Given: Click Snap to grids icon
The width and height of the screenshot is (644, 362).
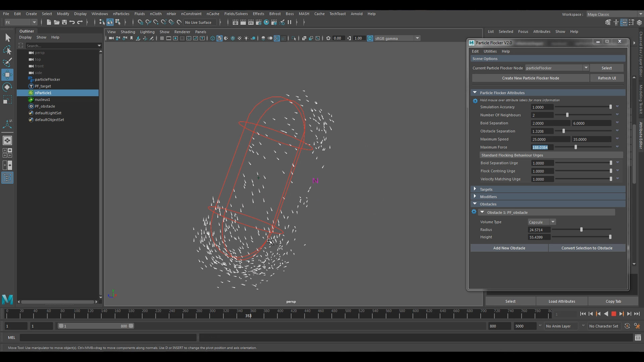Looking at the screenshot, I should pos(140,22).
